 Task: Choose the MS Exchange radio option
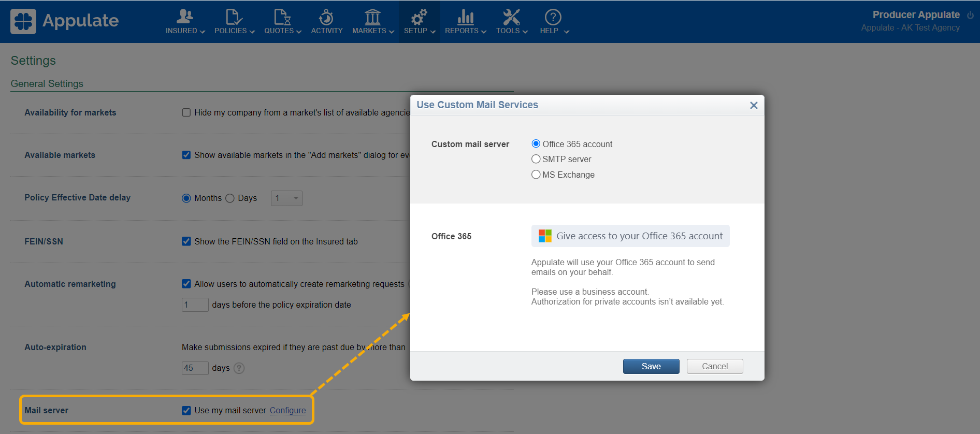[x=536, y=175]
